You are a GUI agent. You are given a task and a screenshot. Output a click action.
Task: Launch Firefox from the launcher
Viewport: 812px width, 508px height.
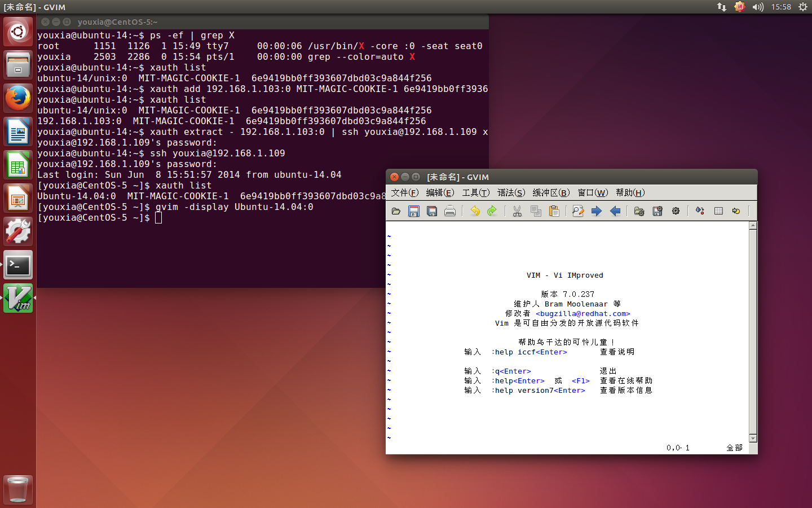18,98
